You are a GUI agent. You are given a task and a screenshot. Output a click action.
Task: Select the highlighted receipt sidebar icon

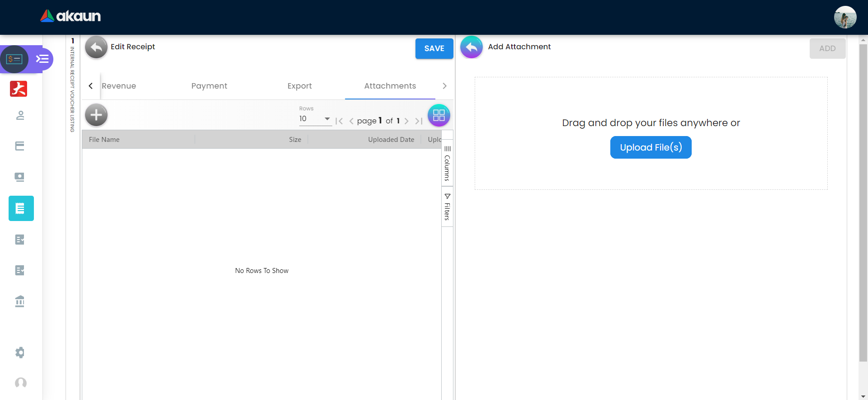tap(21, 208)
